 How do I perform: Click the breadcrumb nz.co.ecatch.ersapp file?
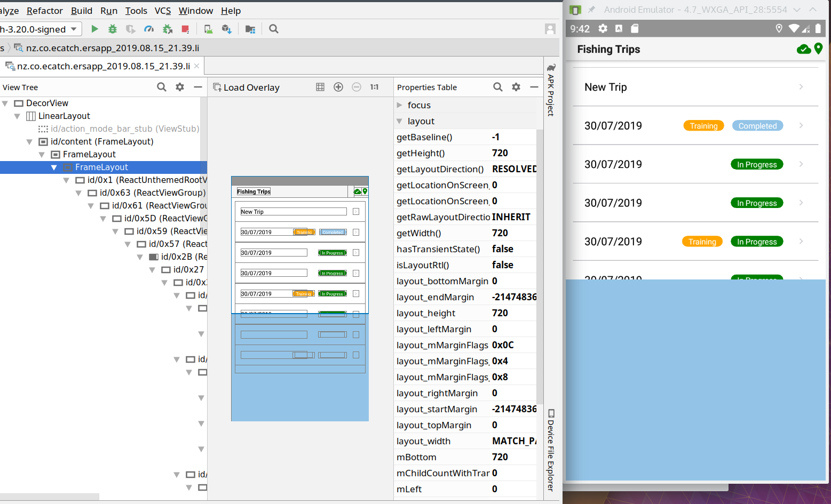pos(106,48)
